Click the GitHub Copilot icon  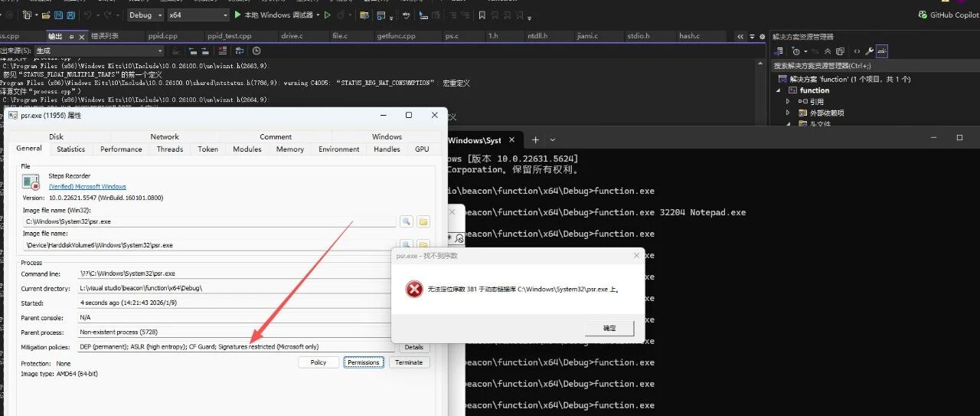(923, 15)
